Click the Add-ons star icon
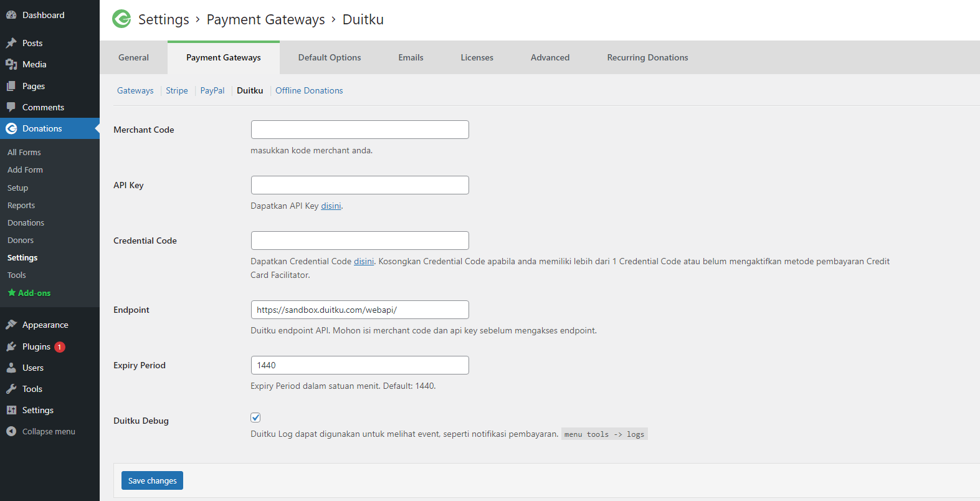The height and width of the screenshot is (501, 980). click(12, 292)
